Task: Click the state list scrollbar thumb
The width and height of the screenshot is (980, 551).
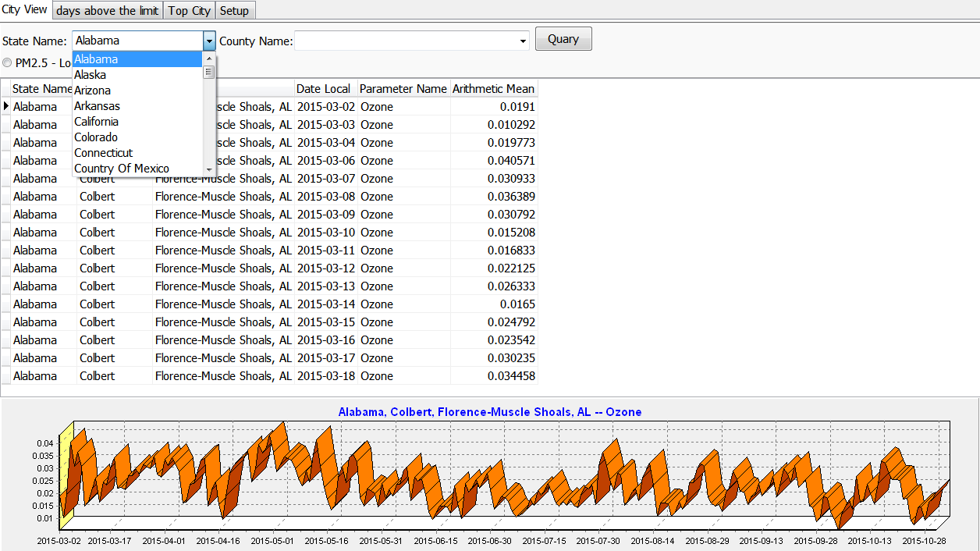Action: coord(208,73)
